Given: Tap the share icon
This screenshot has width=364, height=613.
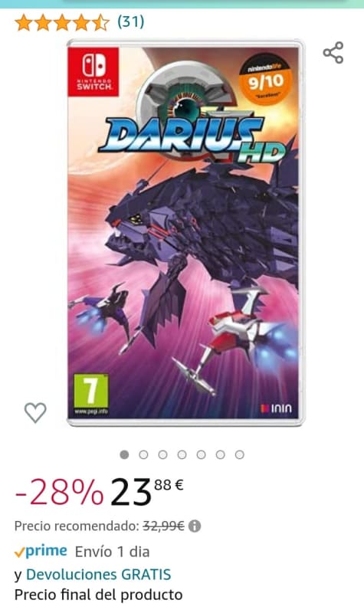Looking at the screenshot, I should click(333, 52).
